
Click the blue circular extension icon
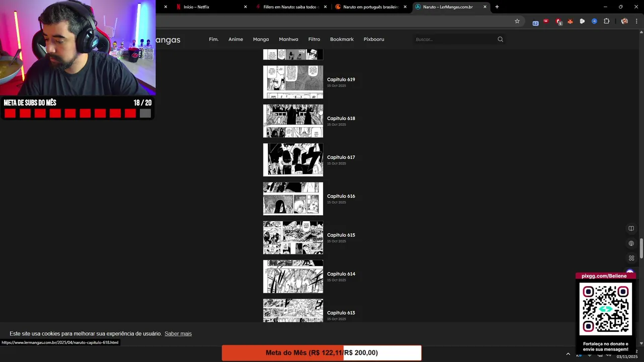click(594, 21)
